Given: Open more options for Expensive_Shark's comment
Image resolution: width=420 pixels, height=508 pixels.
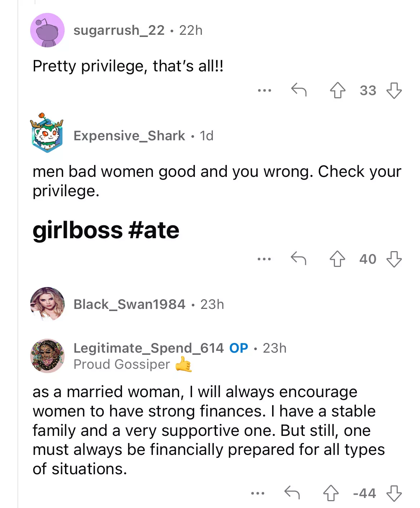Looking at the screenshot, I should 264,259.
